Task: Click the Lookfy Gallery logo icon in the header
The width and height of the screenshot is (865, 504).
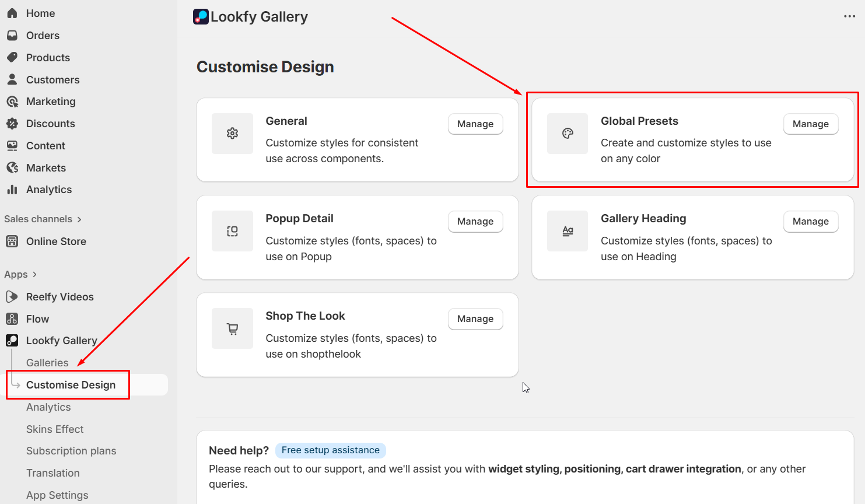Action: click(x=201, y=17)
